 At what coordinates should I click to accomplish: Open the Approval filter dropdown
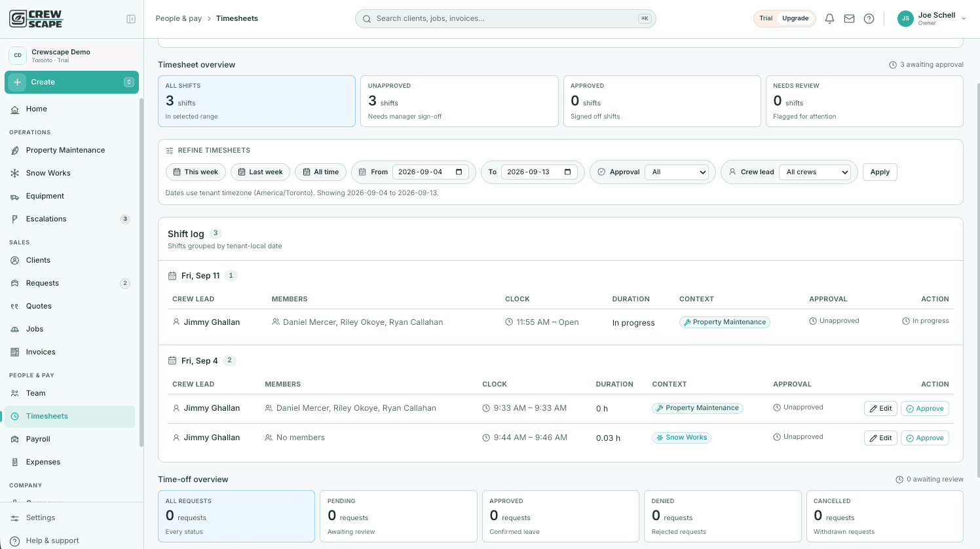[x=677, y=172]
